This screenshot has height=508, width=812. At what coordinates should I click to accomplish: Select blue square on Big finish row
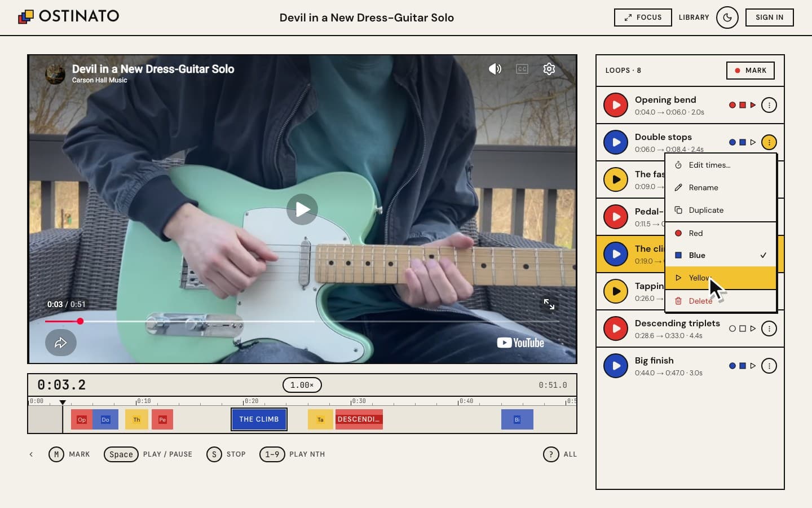pyautogui.click(x=743, y=366)
